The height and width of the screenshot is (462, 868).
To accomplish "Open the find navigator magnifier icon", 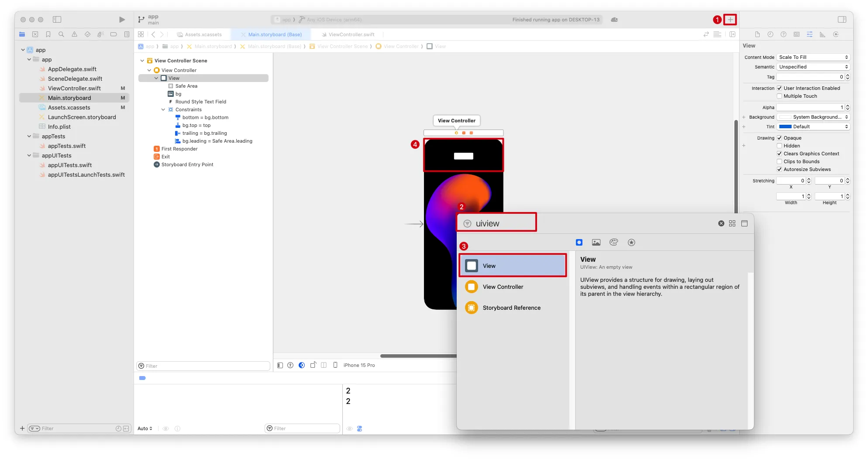I will tap(61, 34).
